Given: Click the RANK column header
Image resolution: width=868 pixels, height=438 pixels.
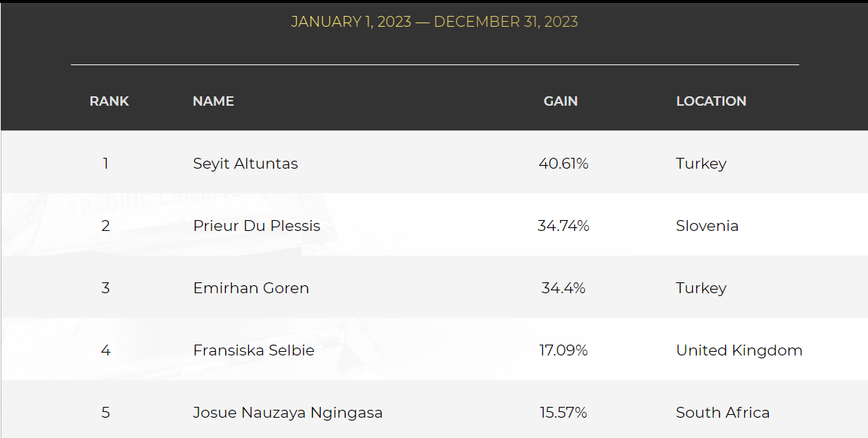Looking at the screenshot, I should click(x=109, y=101).
